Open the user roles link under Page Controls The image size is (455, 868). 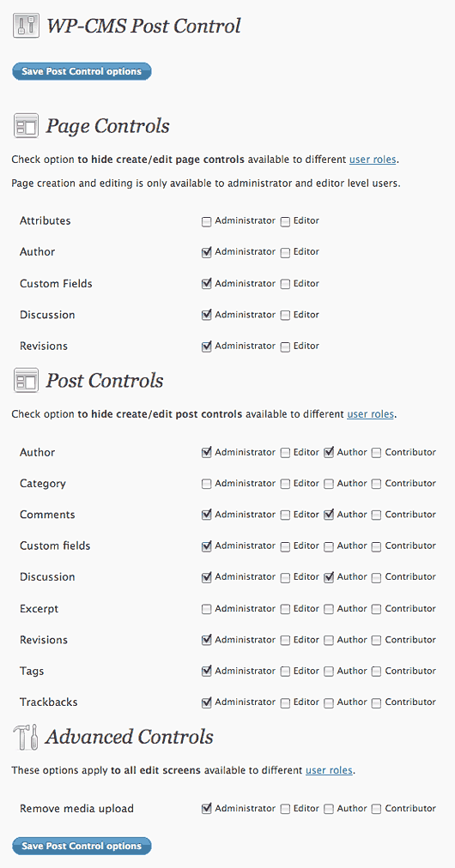(373, 160)
